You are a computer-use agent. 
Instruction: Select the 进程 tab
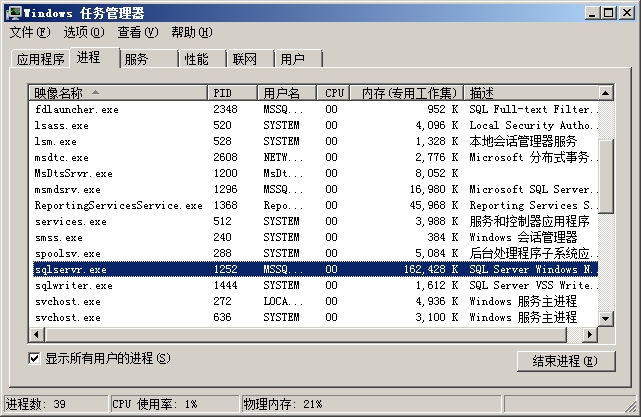click(x=94, y=58)
